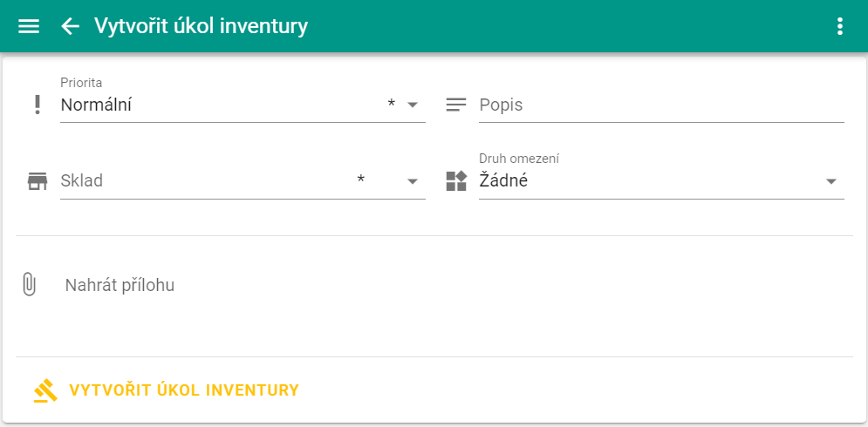Click Nahrát přílohu upload link
This screenshot has width=868, height=427.
(120, 285)
